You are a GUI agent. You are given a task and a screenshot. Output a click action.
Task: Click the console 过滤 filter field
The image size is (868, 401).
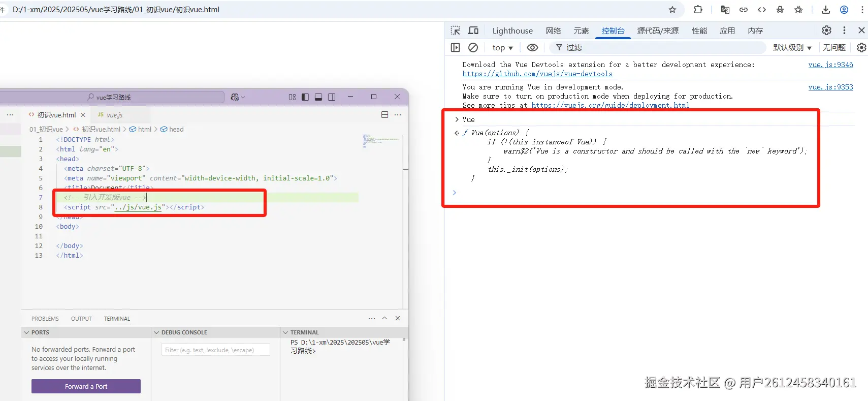coord(658,47)
